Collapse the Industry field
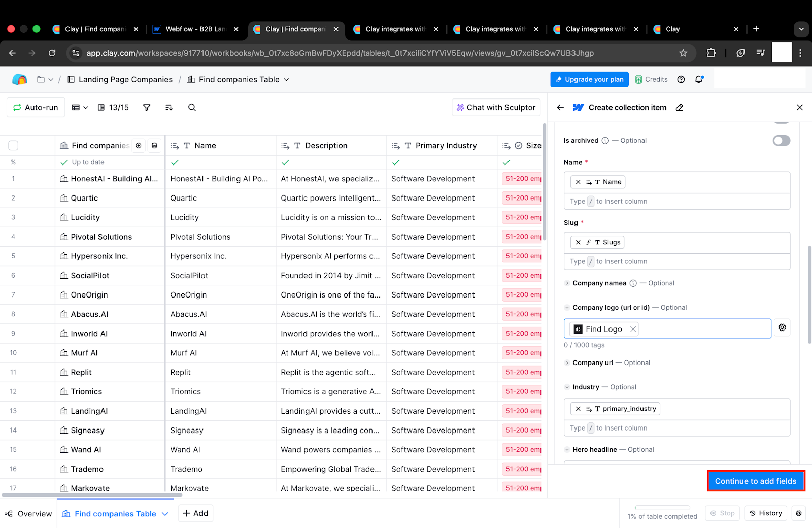This screenshot has height=528, width=812. 567,387
